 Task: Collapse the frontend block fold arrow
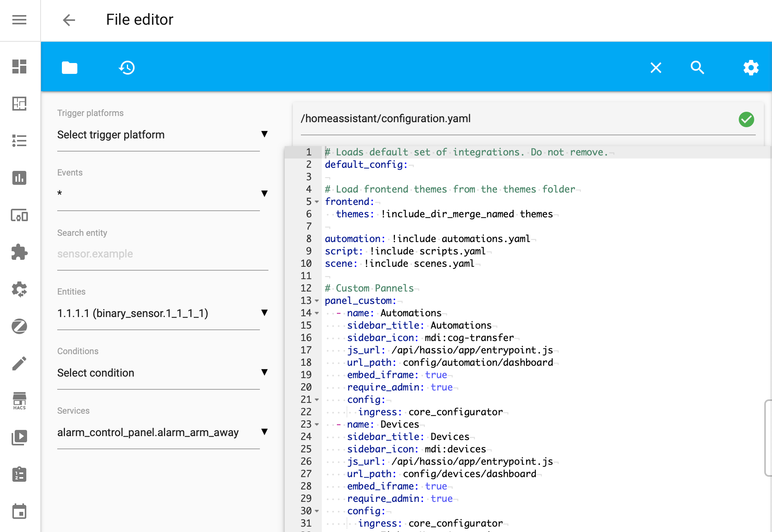(317, 202)
